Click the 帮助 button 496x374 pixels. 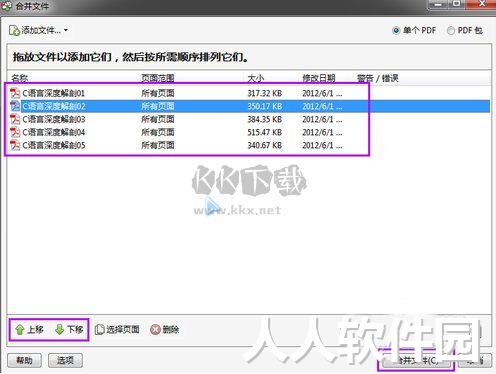coord(24,360)
